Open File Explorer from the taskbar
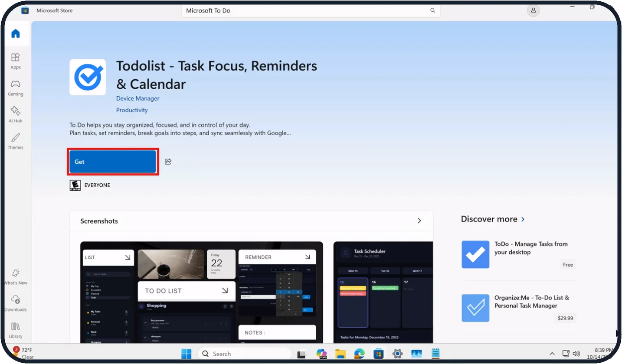 pyautogui.click(x=340, y=354)
